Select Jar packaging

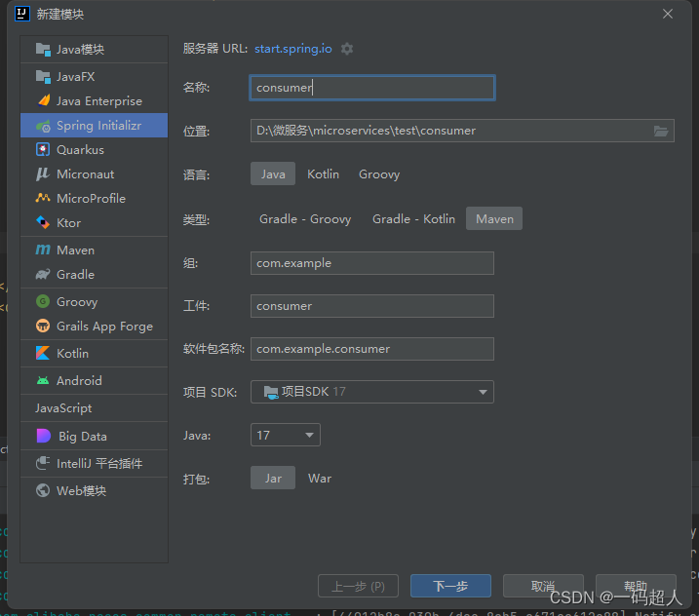(273, 479)
